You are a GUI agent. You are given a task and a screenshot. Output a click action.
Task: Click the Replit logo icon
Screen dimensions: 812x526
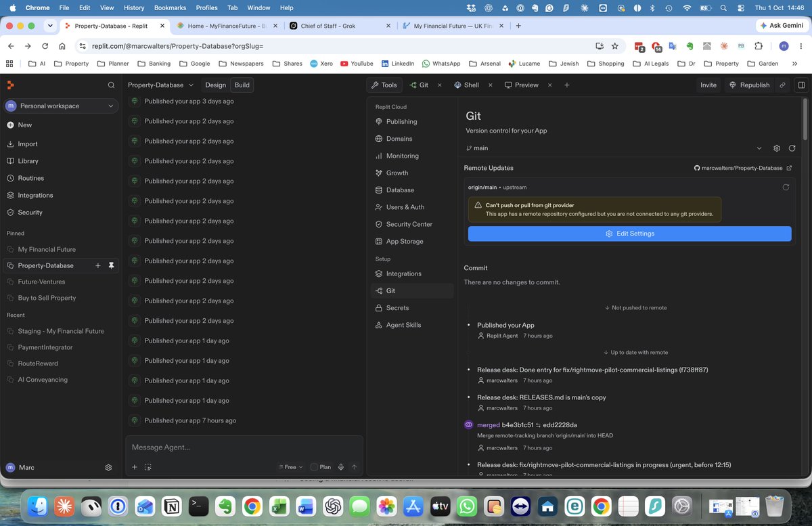(x=10, y=85)
